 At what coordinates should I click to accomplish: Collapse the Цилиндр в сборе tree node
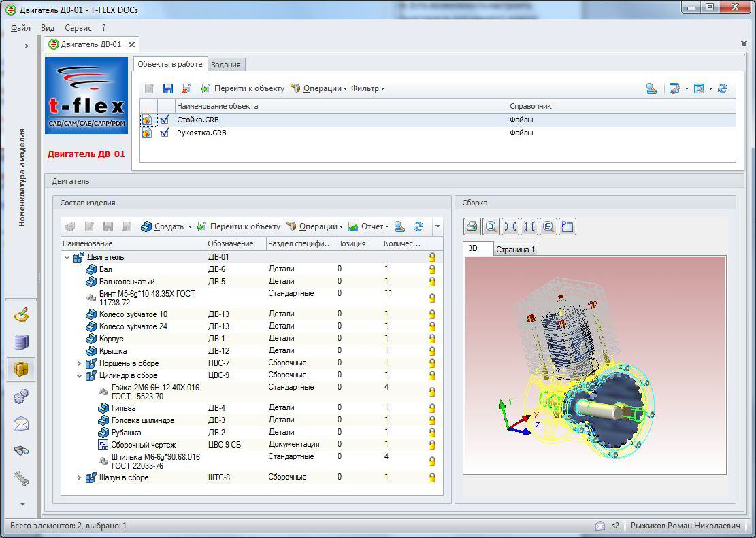point(79,375)
